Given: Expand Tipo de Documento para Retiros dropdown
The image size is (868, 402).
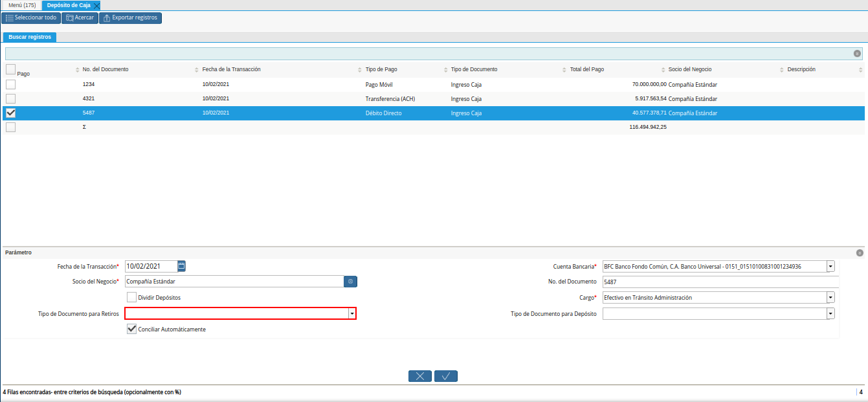Looking at the screenshot, I should coord(352,313).
